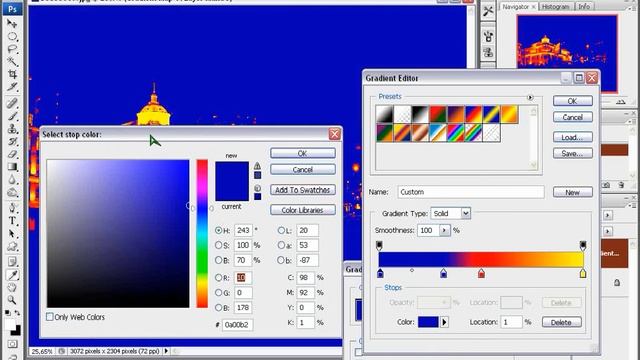
Task: Select the Pen tool
Action: click(x=12, y=208)
